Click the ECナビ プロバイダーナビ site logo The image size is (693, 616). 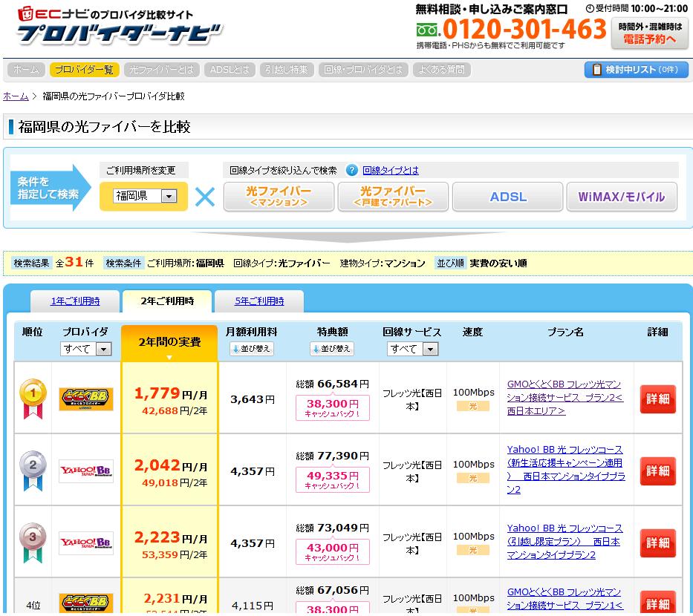118,27
